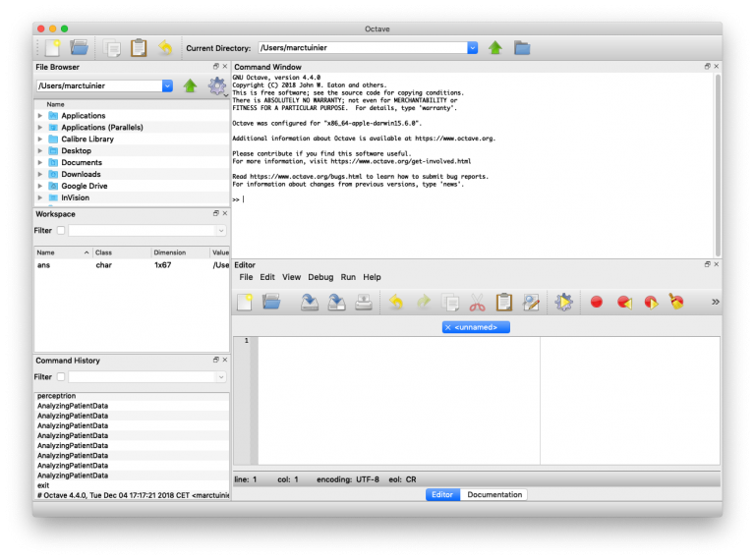Expand the Desktop folder

40,150
